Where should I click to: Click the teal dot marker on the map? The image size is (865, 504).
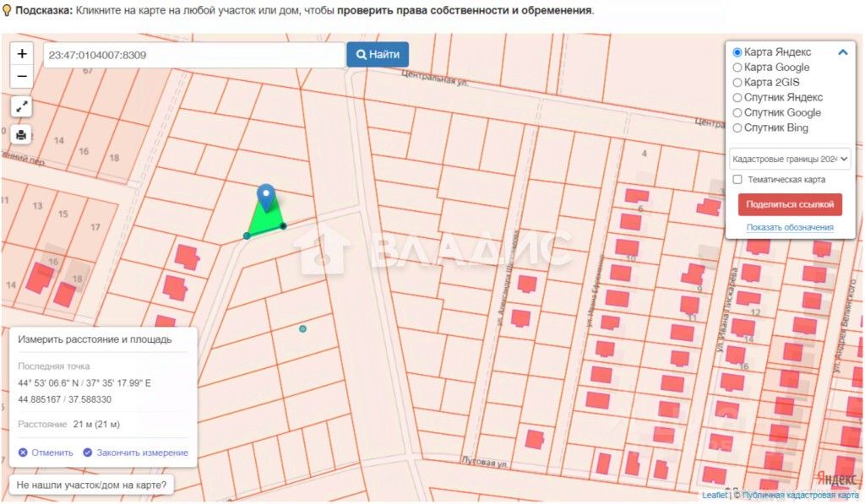[303, 328]
